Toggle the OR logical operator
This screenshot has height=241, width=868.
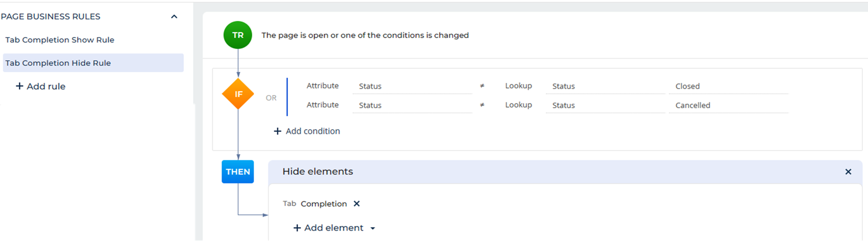[271, 98]
